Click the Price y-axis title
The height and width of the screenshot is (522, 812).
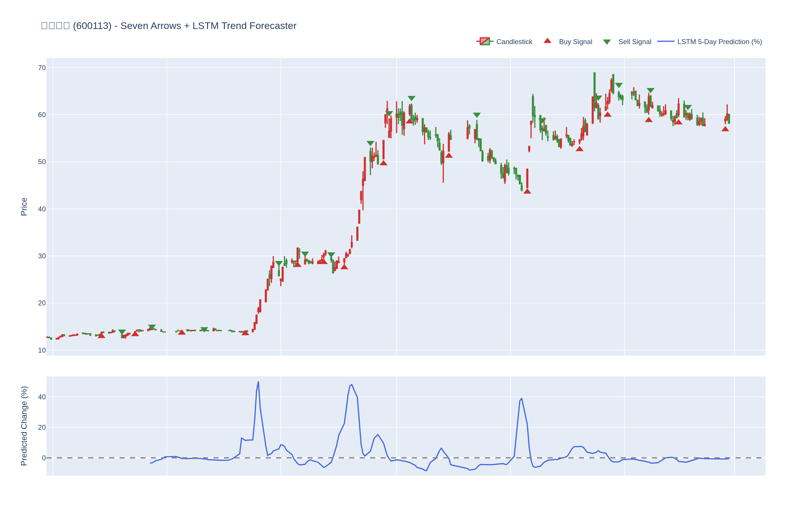pos(24,207)
